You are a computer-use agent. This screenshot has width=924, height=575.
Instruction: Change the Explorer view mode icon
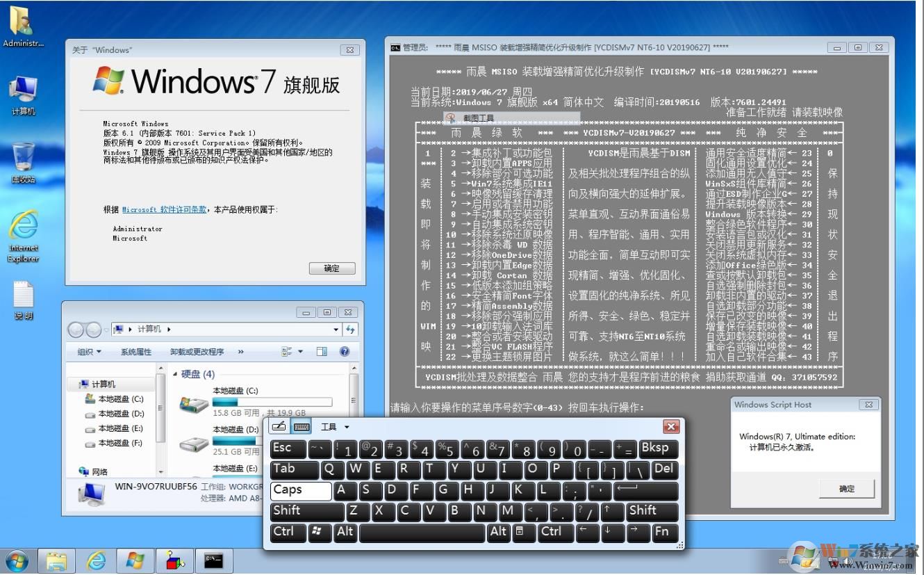point(286,352)
